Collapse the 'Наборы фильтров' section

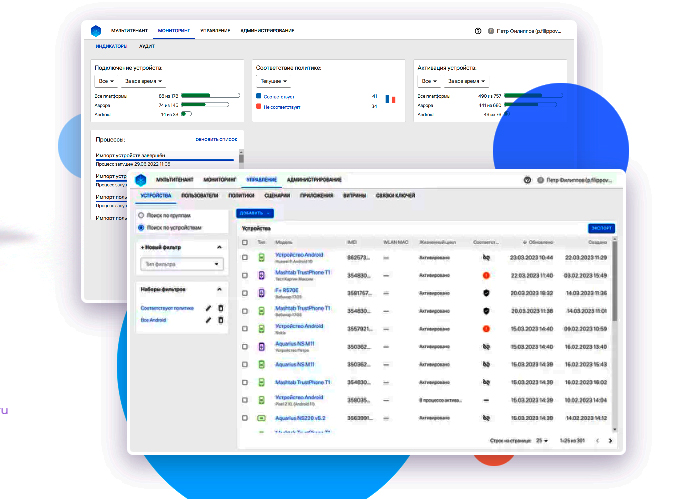pyautogui.click(x=219, y=289)
